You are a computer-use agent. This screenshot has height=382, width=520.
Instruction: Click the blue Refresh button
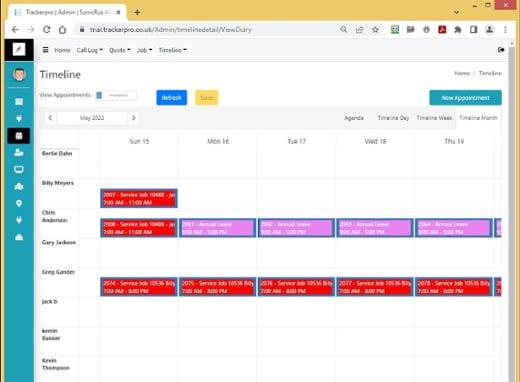pyautogui.click(x=172, y=98)
